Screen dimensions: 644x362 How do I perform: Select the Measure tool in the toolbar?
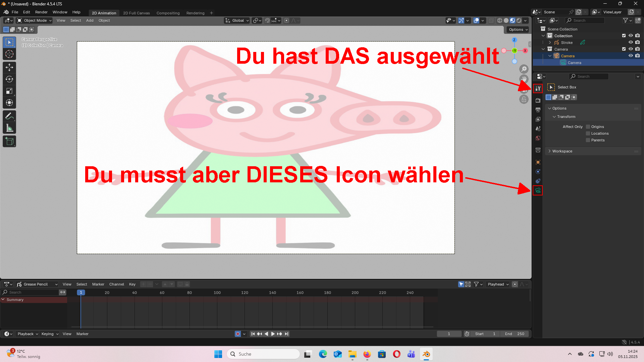tap(9, 128)
